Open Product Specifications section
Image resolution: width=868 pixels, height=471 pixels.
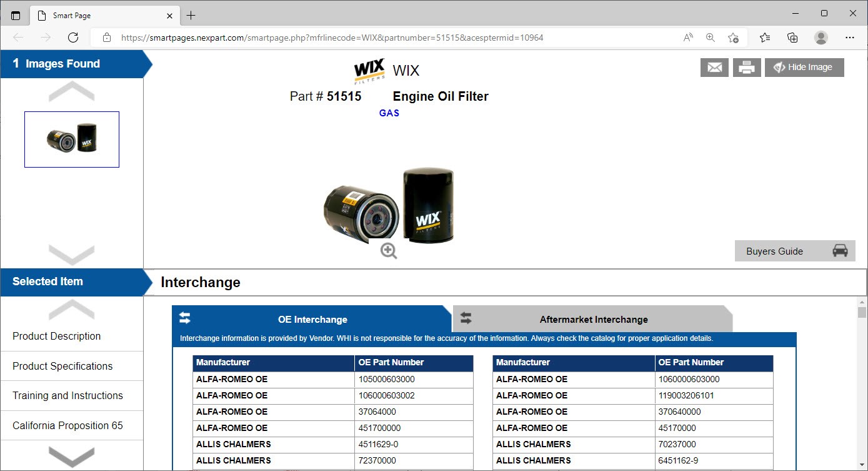[x=62, y=366]
